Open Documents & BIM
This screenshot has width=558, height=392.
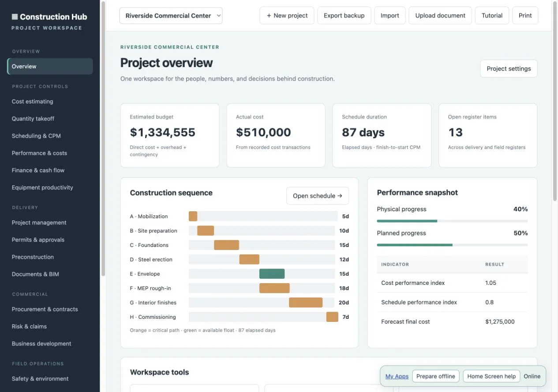(50, 274)
